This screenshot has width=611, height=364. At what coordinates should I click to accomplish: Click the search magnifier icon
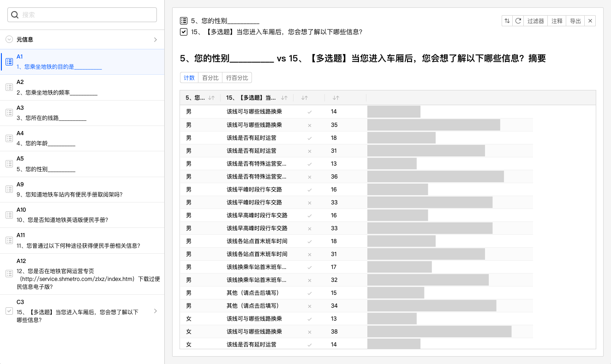click(x=15, y=15)
